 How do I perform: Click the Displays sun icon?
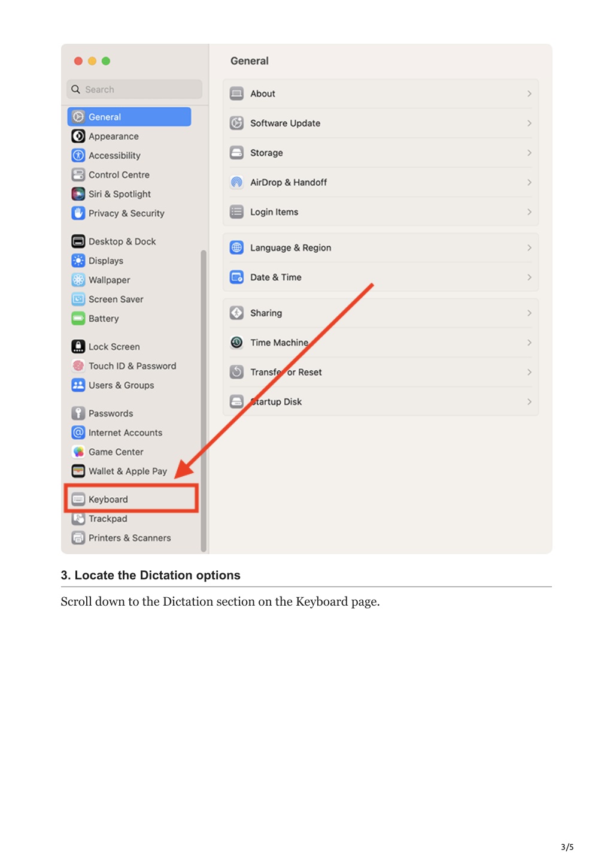(x=78, y=261)
